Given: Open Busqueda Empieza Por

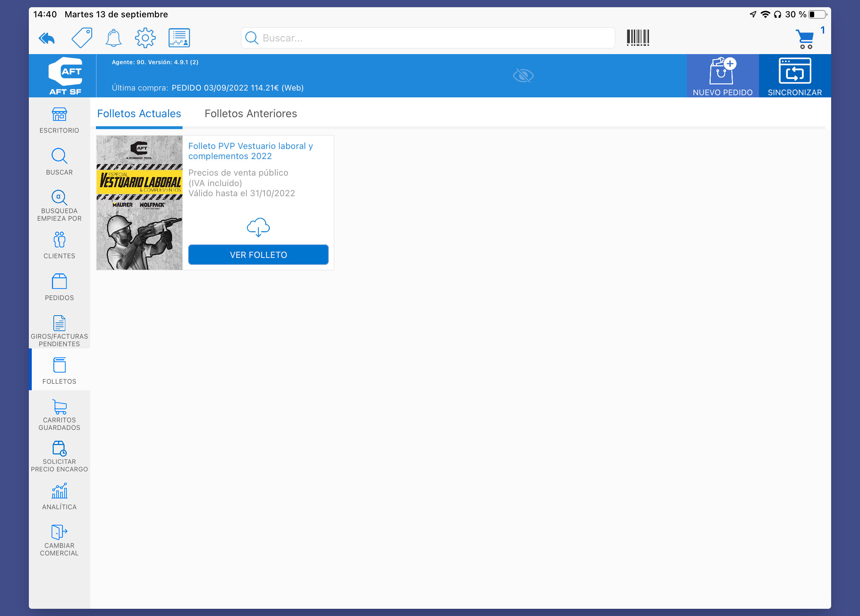Looking at the screenshot, I should (x=60, y=205).
